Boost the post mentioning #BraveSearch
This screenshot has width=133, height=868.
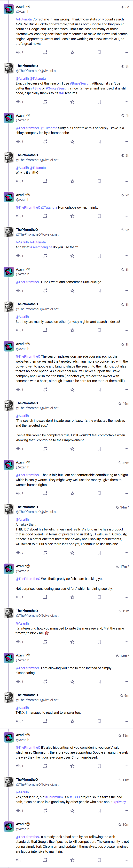coord(45,102)
